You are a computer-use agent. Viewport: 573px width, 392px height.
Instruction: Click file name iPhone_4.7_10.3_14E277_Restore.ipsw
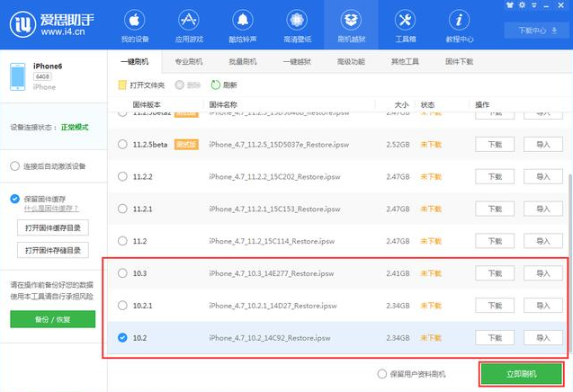272,273
